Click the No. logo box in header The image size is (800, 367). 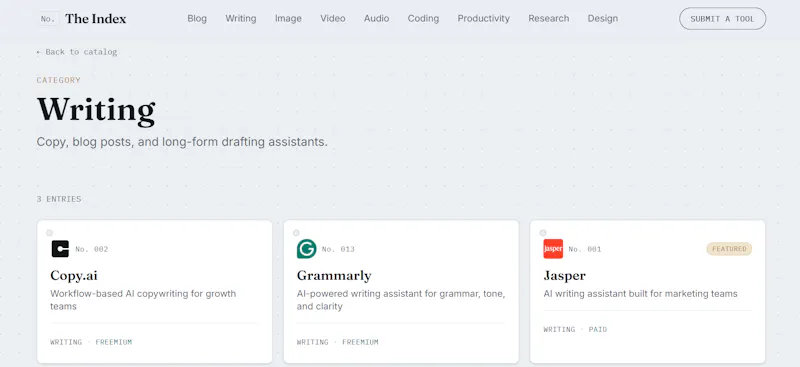[x=49, y=19]
